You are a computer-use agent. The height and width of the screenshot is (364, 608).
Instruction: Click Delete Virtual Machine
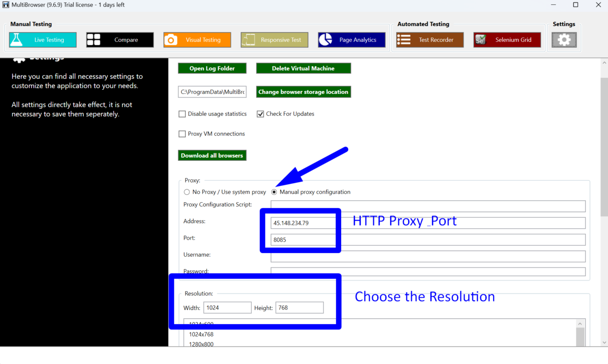(303, 68)
